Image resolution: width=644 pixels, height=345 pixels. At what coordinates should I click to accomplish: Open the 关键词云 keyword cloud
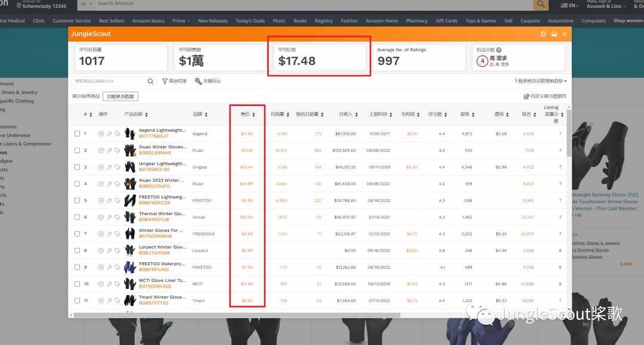click(208, 81)
